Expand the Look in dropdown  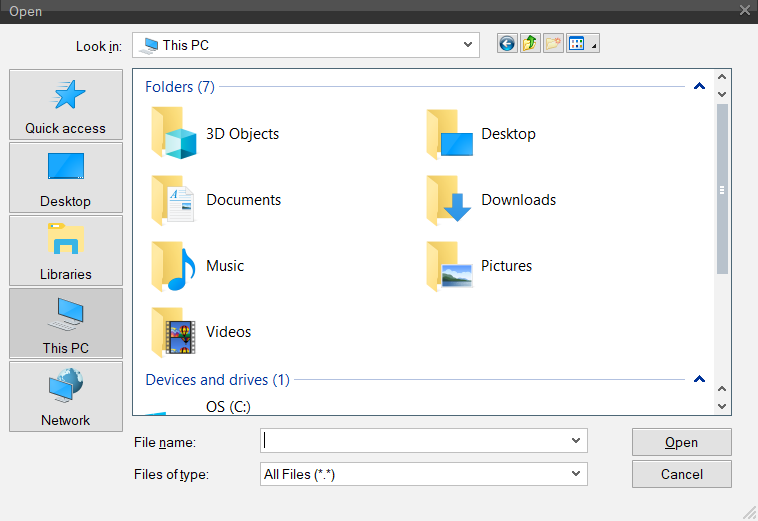pyautogui.click(x=468, y=45)
